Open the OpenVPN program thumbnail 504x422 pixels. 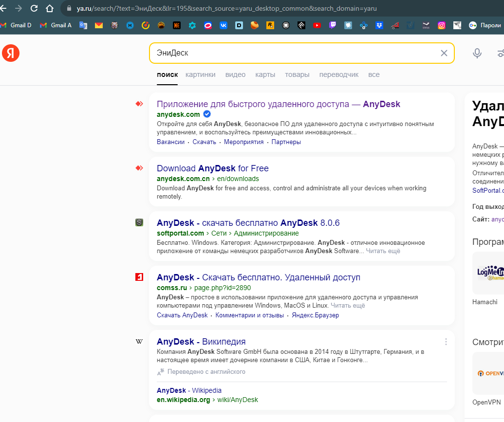(x=488, y=373)
